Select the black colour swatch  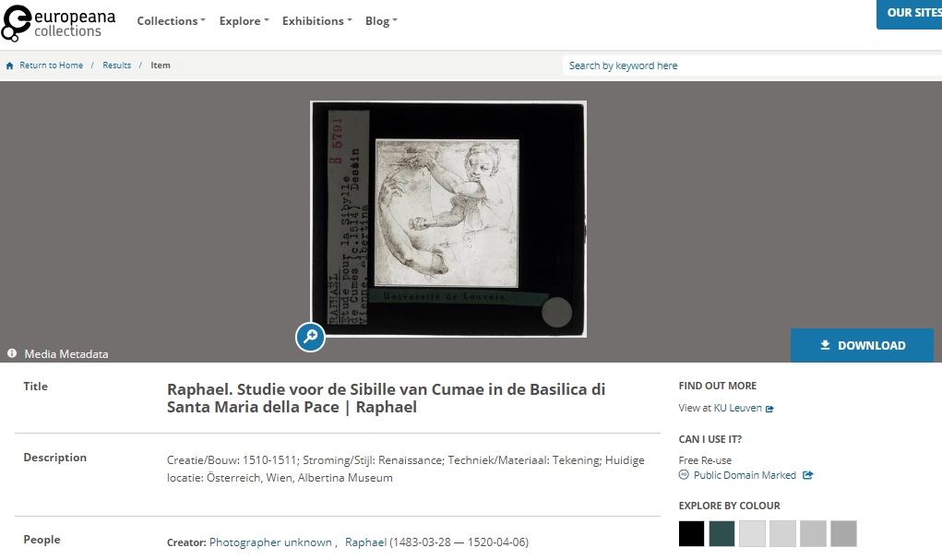pos(691,533)
